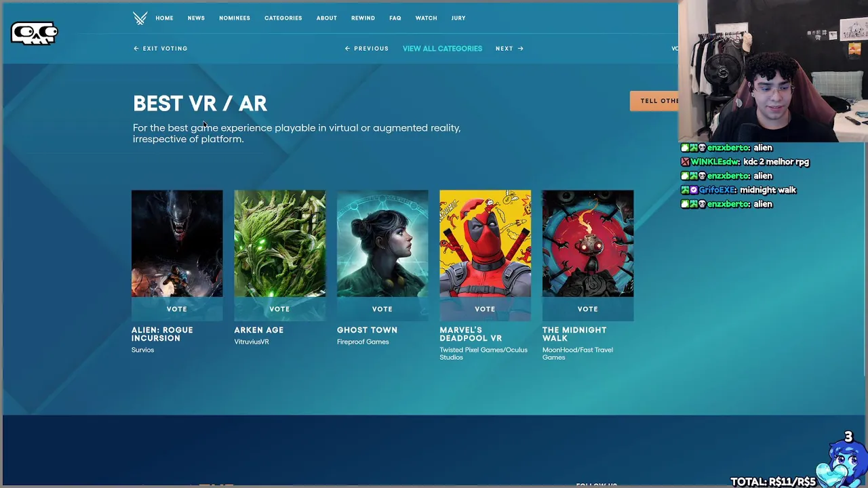
Task: Click MARVEL'S DEADPOOL VR title text
Action: tap(471, 334)
